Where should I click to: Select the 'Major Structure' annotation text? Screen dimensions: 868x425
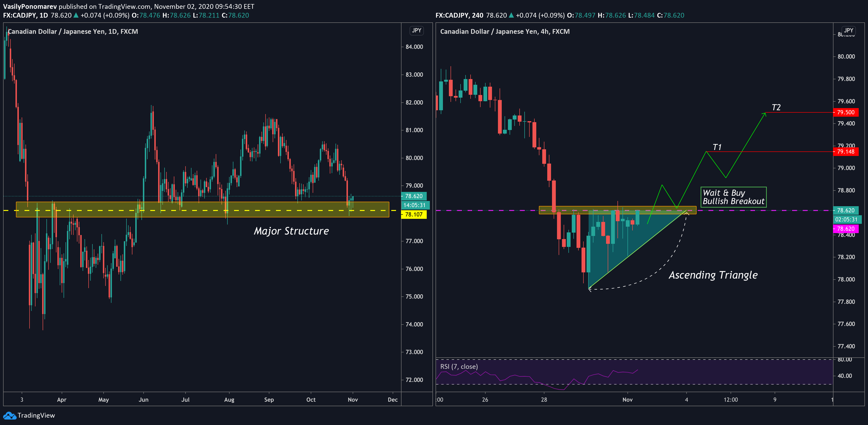[291, 231]
